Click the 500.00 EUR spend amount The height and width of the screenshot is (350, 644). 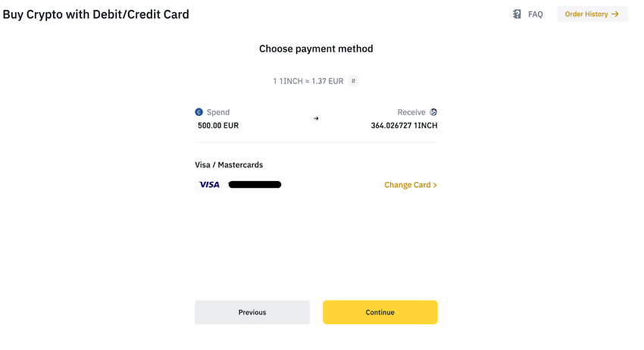click(x=218, y=126)
